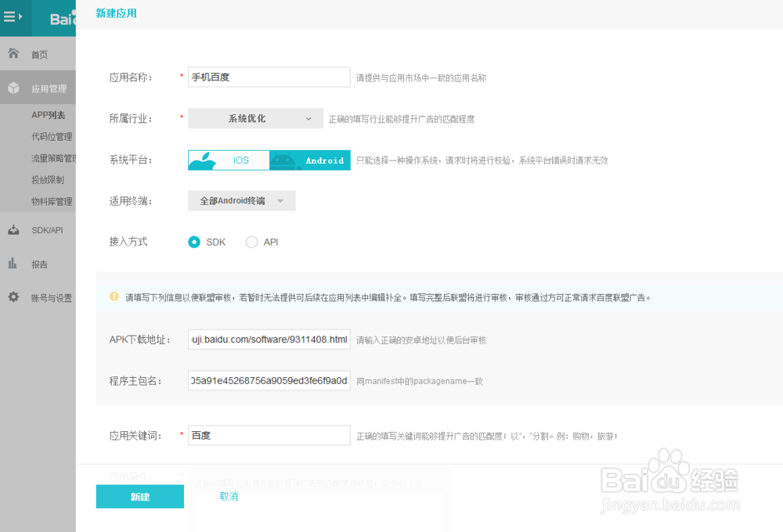Image resolution: width=783 pixels, height=532 pixels.
Task: Click the 新建 button to create the app
Action: tap(139, 496)
